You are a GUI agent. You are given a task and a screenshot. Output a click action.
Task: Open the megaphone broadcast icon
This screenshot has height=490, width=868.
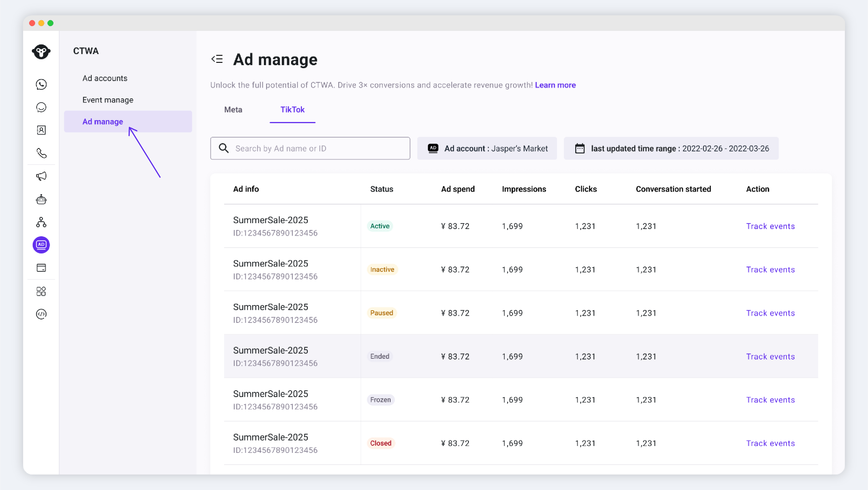pos(41,176)
